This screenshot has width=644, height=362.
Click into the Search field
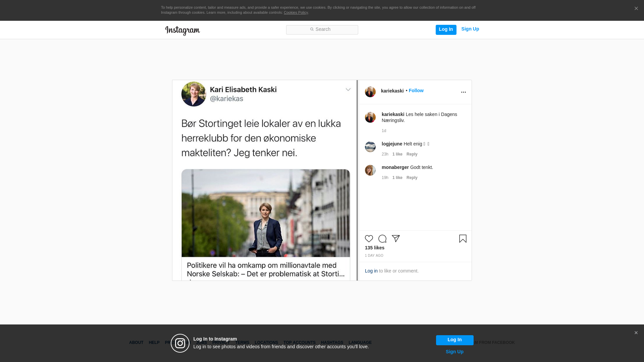[x=322, y=29]
